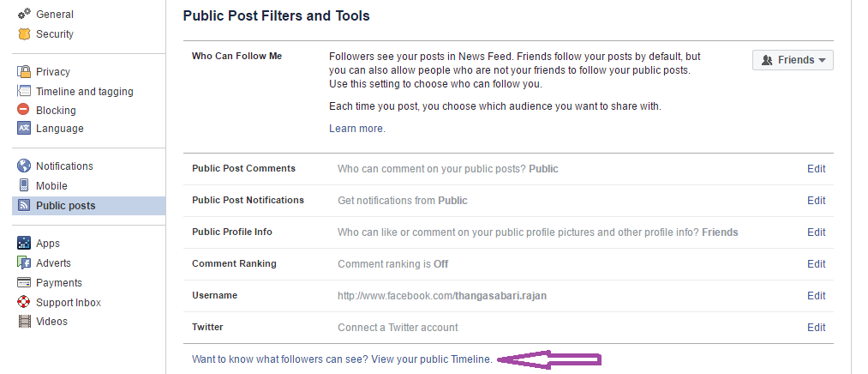The width and height of the screenshot is (868, 374).
Task: Go to Videos settings
Action: 52,322
